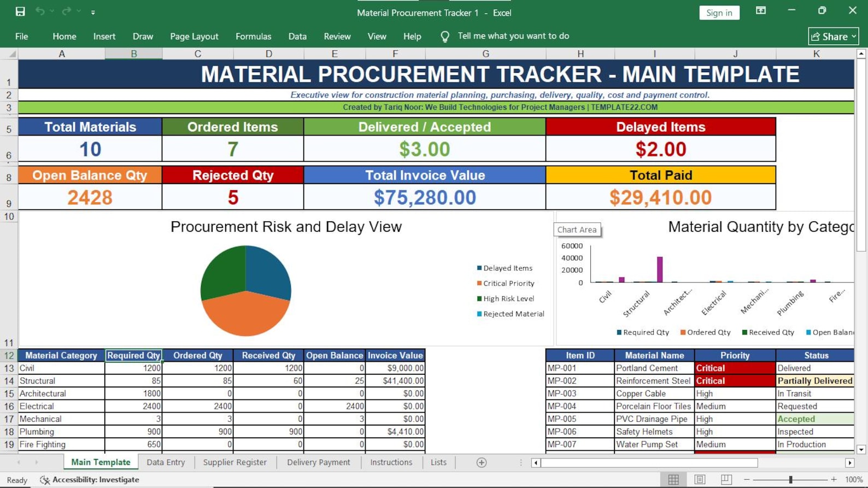Click the Save icon in the quick access toolbar
Viewport: 868px width, 488px height.
point(20,11)
